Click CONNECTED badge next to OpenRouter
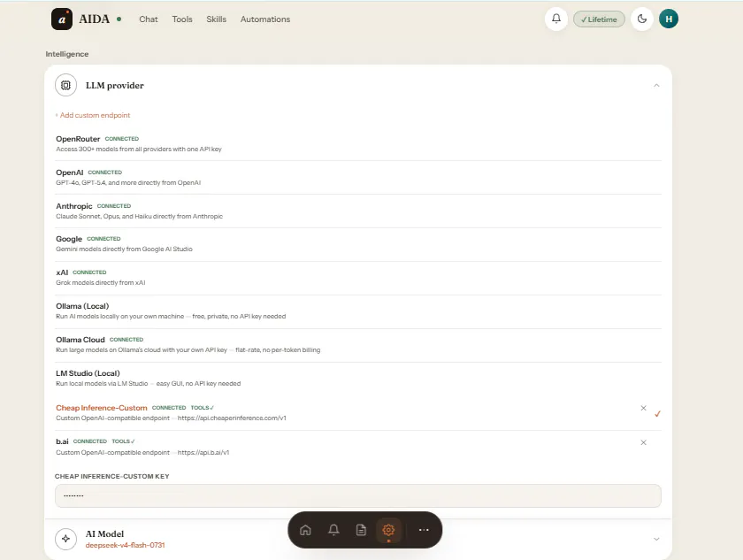The height and width of the screenshot is (560, 743). pyautogui.click(x=122, y=139)
